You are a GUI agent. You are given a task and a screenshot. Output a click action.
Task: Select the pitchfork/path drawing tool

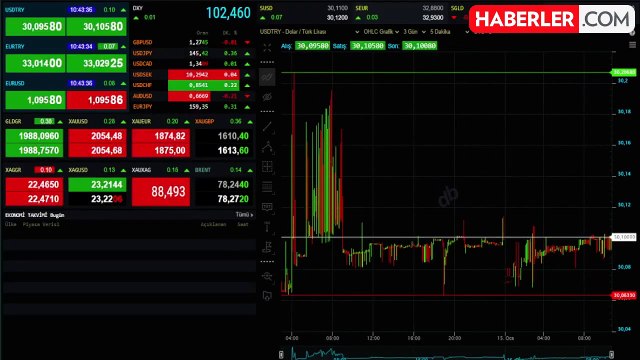267,147
